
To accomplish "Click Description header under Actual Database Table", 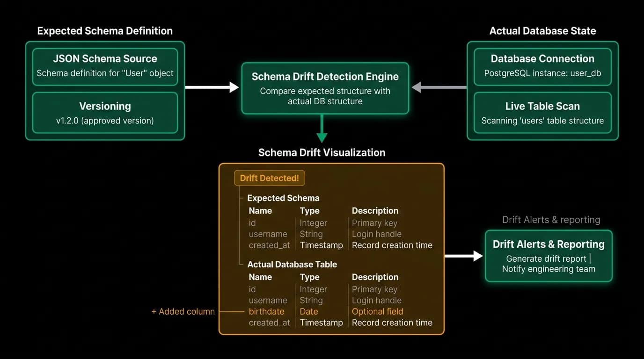I will (375, 277).
